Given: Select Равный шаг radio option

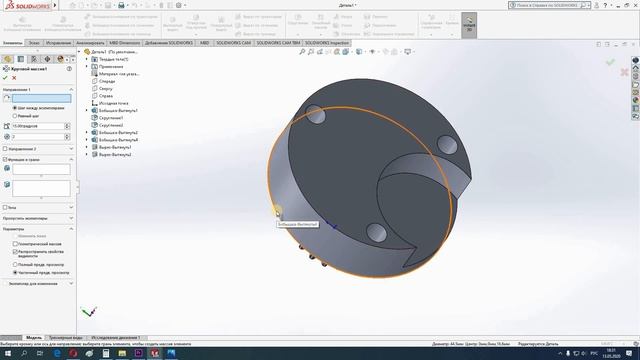Looking at the screenshot, I should point(15,116).
